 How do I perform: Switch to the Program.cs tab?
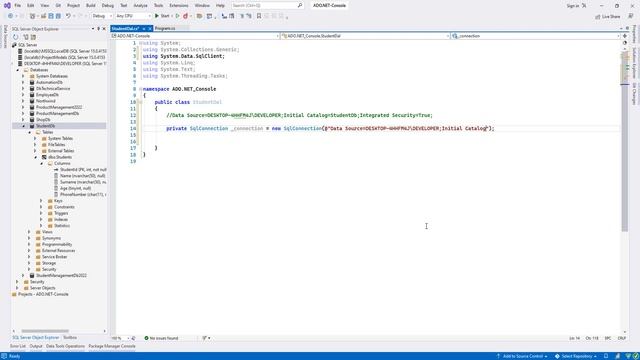coord(165,29)
